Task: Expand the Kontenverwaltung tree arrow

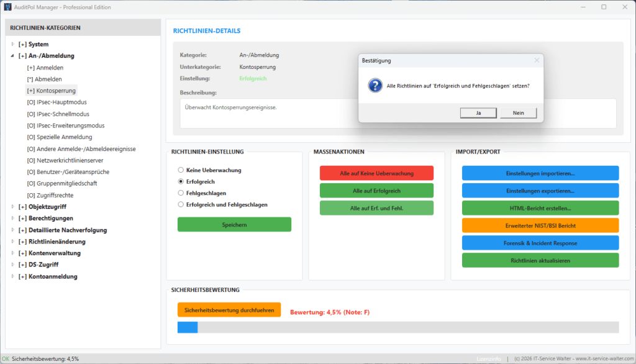Action: pos(13,253)
